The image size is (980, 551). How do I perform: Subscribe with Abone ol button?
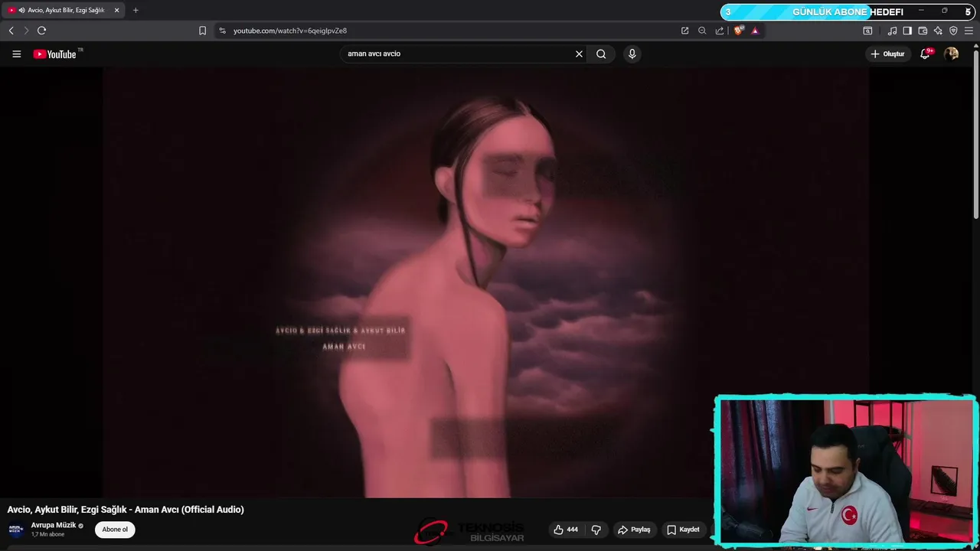click(115, 530)
